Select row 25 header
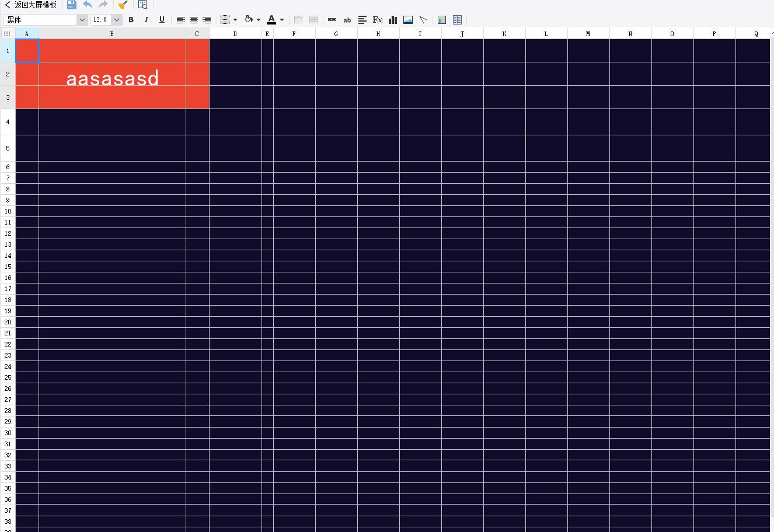Image resolution: width=774 pixels, height=532 pixels. tap(8, 377)
